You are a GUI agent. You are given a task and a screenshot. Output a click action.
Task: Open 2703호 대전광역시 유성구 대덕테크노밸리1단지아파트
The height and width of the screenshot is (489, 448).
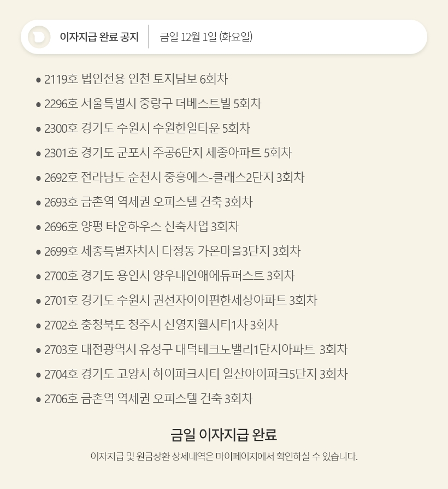coord(196,350)
